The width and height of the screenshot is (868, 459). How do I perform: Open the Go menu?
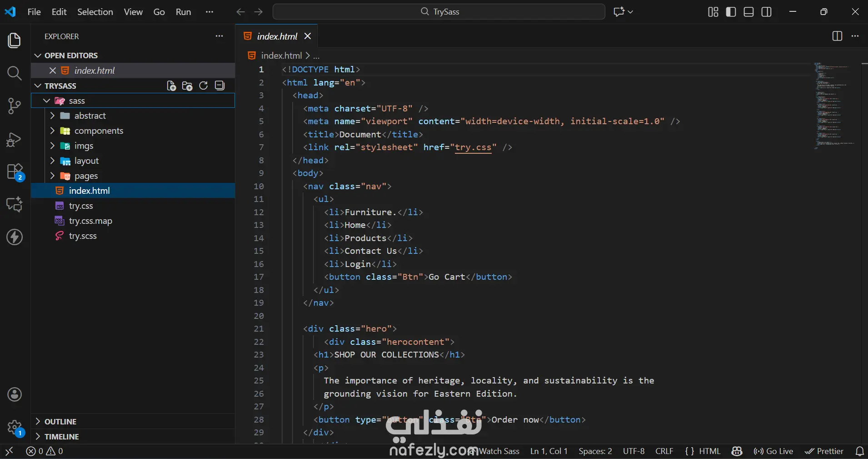[159, 12]
